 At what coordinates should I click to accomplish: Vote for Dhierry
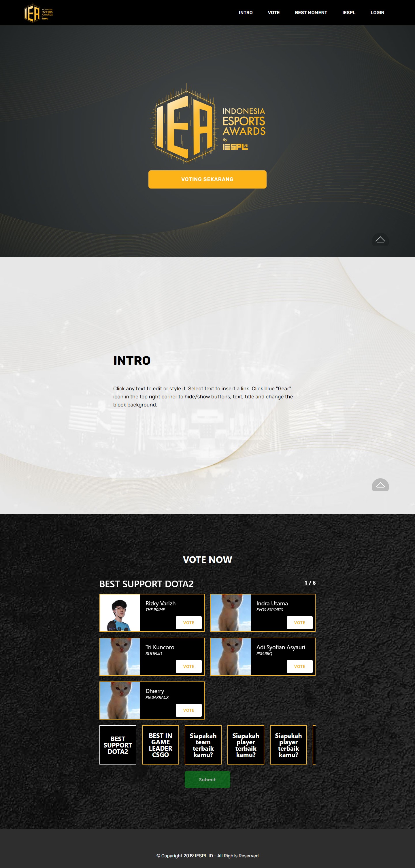click(189, 710)
